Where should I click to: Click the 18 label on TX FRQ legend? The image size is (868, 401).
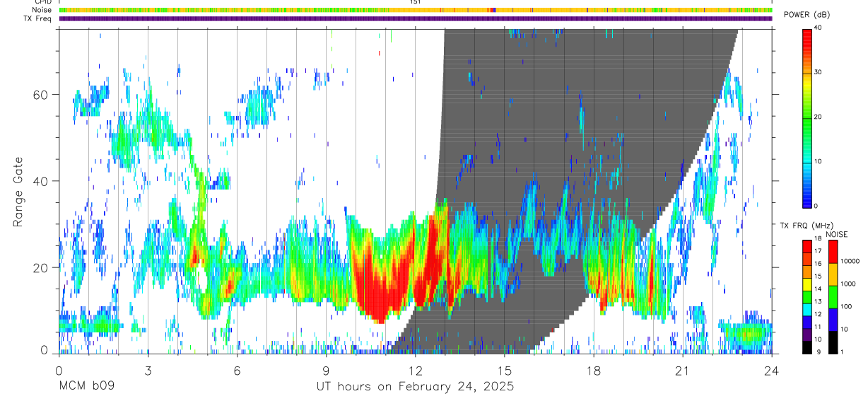tap(818, 238)
